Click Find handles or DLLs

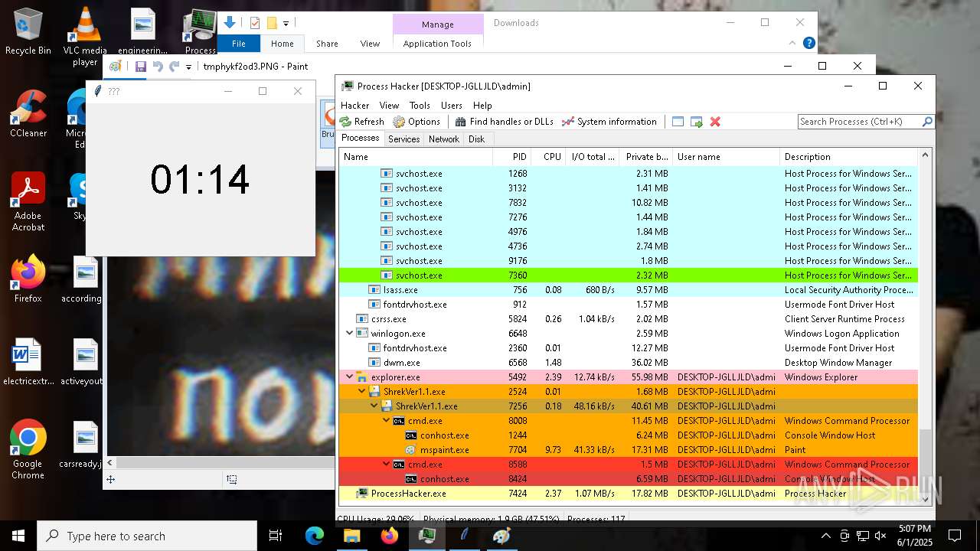(504, 122)
